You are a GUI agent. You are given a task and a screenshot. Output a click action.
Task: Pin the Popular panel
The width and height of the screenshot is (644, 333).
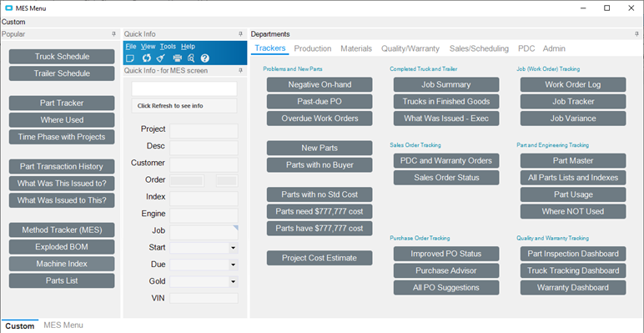114,34
